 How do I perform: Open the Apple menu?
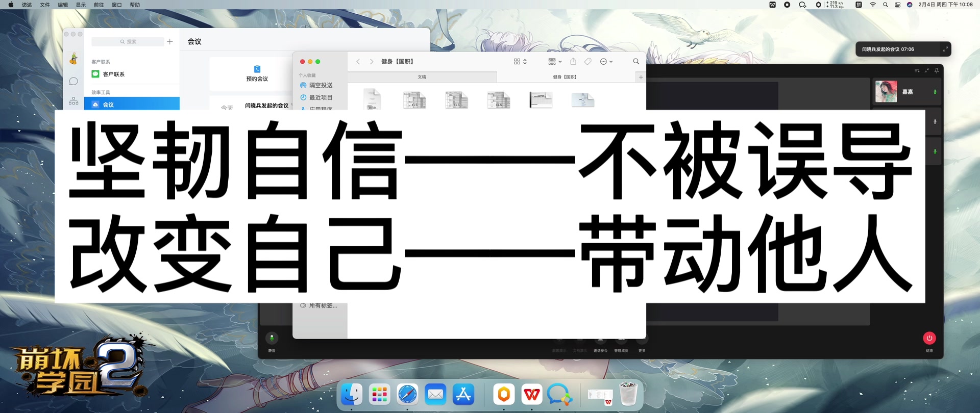[11, 5]
